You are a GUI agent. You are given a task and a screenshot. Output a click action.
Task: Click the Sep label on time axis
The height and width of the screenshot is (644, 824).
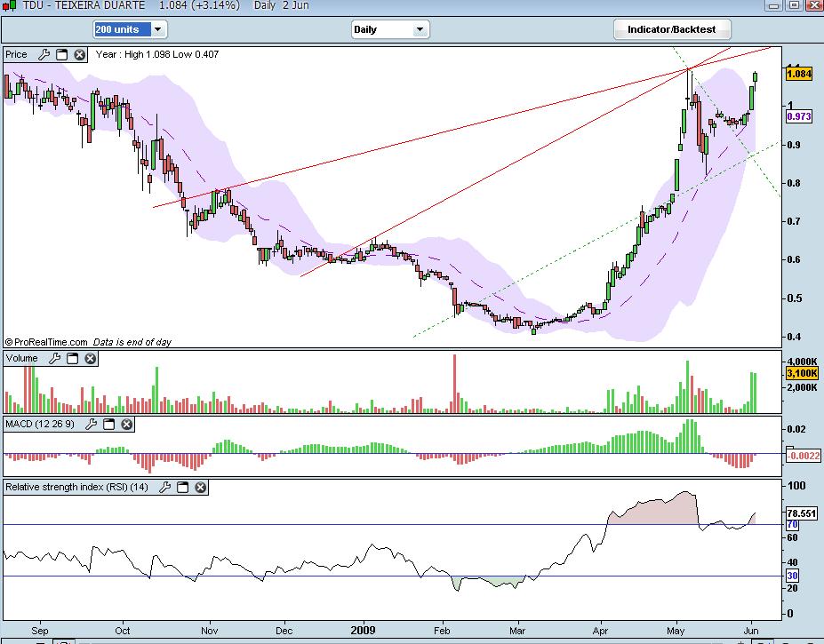click(40, 631)
